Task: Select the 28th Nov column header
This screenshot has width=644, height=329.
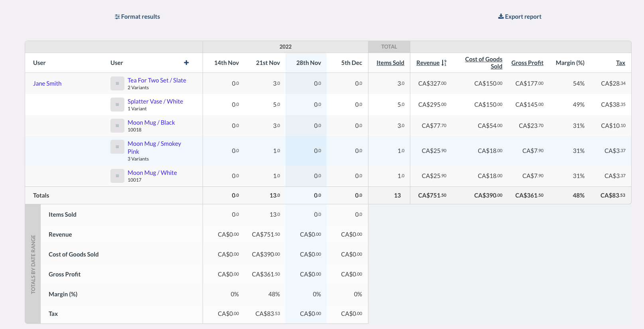Action: pyautogui.click(x=308, y=63)
